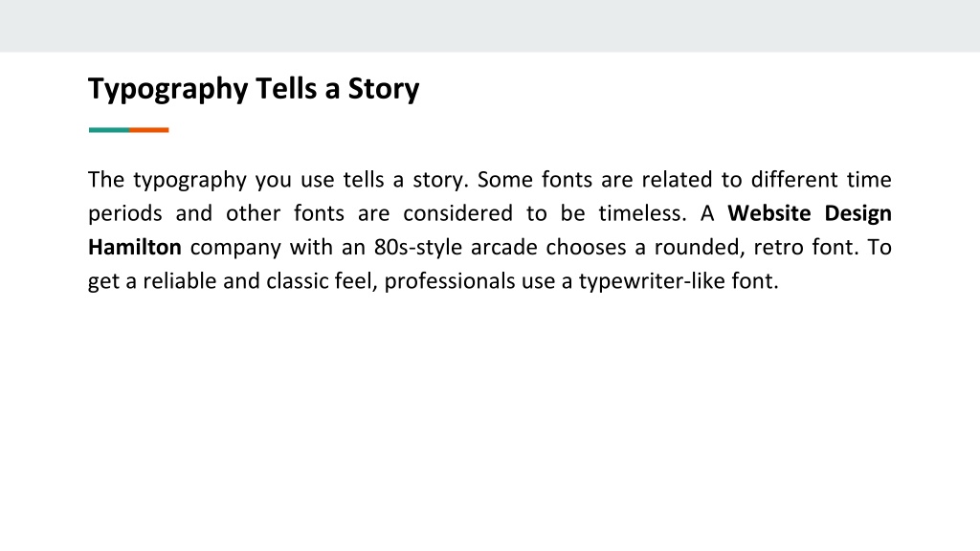Click the word Story in the heading
Image resolution: width=980 pixels, height=551 pixels.
point(384,89)
